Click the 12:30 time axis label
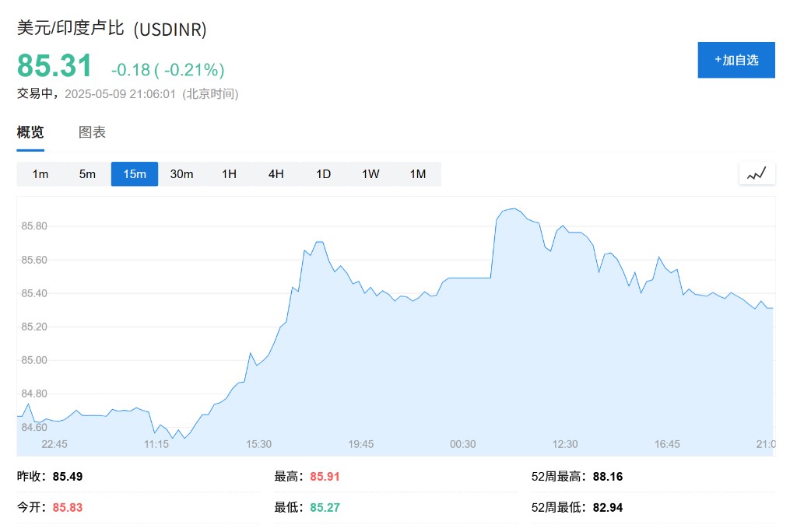797x532 pixels. (565, 444)
